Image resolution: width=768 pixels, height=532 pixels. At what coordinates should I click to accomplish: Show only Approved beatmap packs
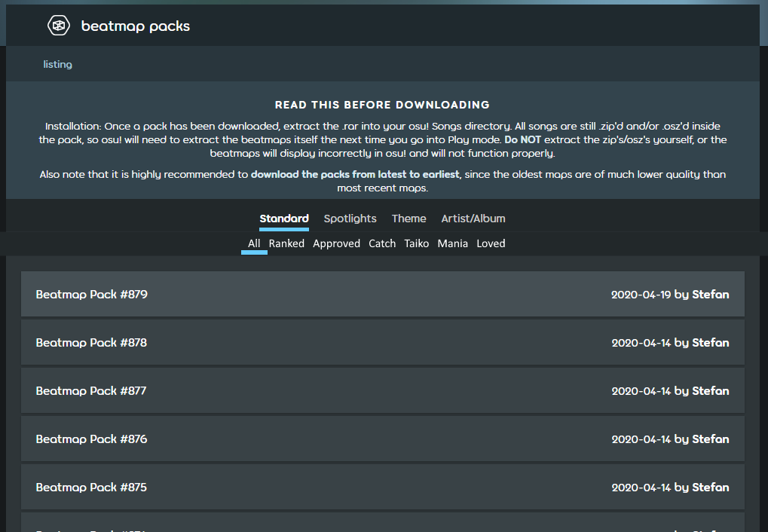(x=336, y=243)
